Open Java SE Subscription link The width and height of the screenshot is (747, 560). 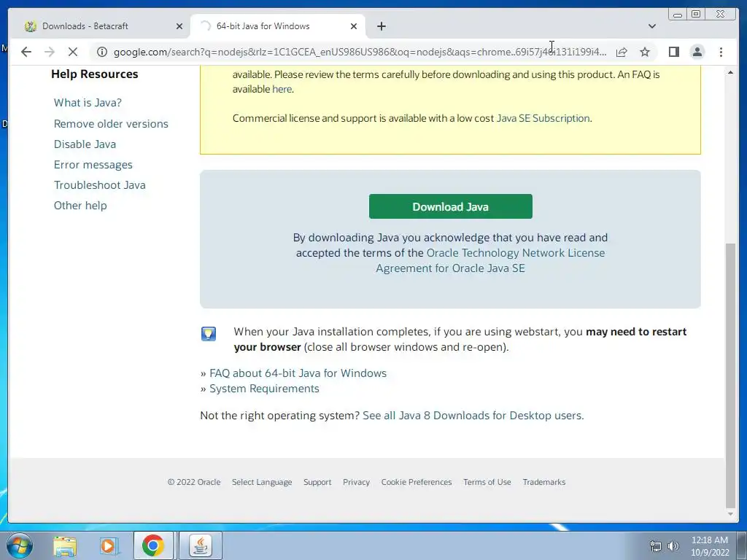pos(543,118)
